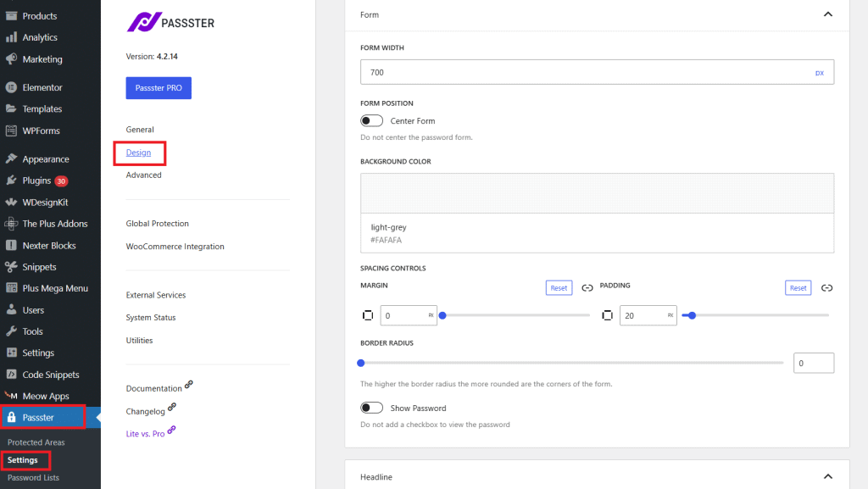Screen dimensions: 868x489
Task: Click the Changelog external link icon
Action: click(x=172, y=407)
